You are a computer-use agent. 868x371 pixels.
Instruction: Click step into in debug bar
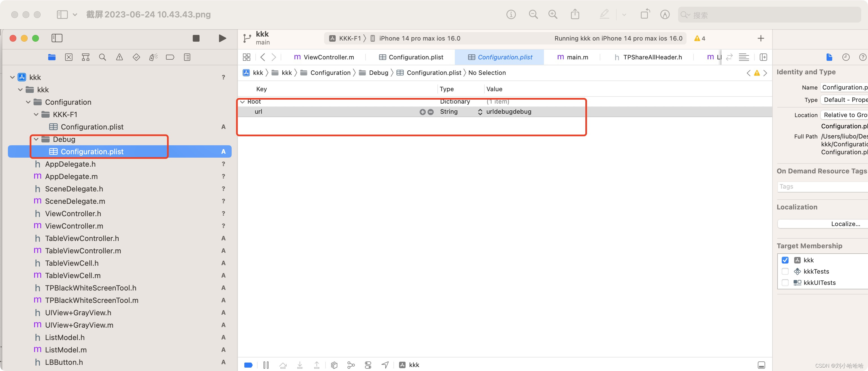(x=300, y=365)
